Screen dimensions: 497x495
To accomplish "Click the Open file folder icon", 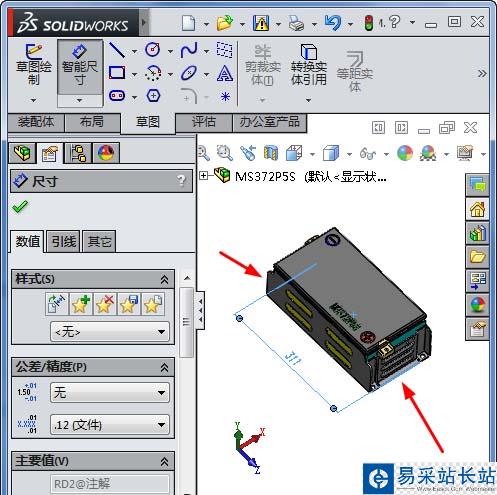I will coord(225,23).
